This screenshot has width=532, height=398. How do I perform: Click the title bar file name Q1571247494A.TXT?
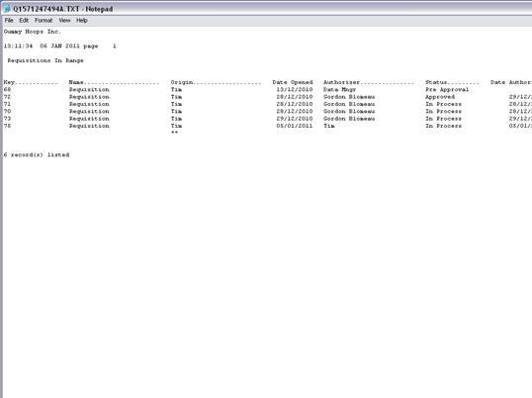click(46, 9)
